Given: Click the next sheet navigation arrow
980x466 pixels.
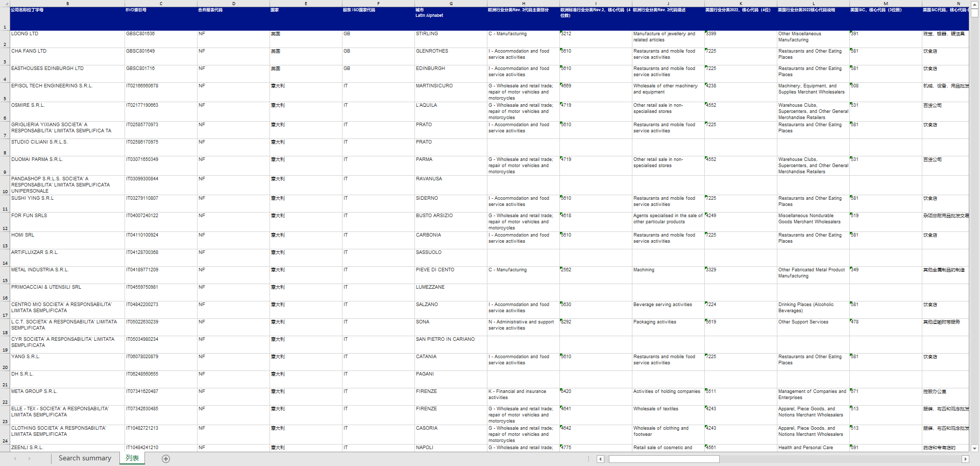Looking at the screenshot, I should [29, 459].
